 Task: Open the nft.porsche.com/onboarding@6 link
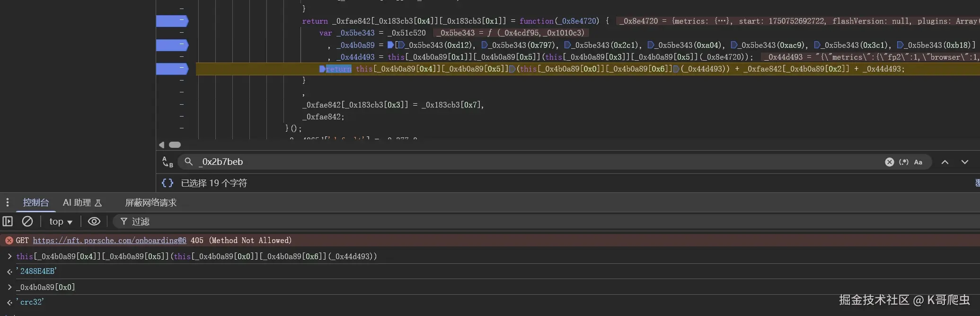(x=110, y=241)
